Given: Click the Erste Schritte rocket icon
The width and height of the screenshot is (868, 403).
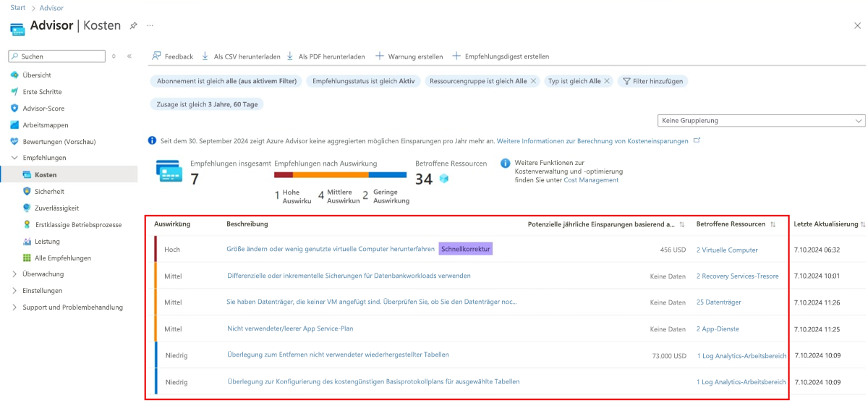Looking at the screenshot, I should coord(14,92).
